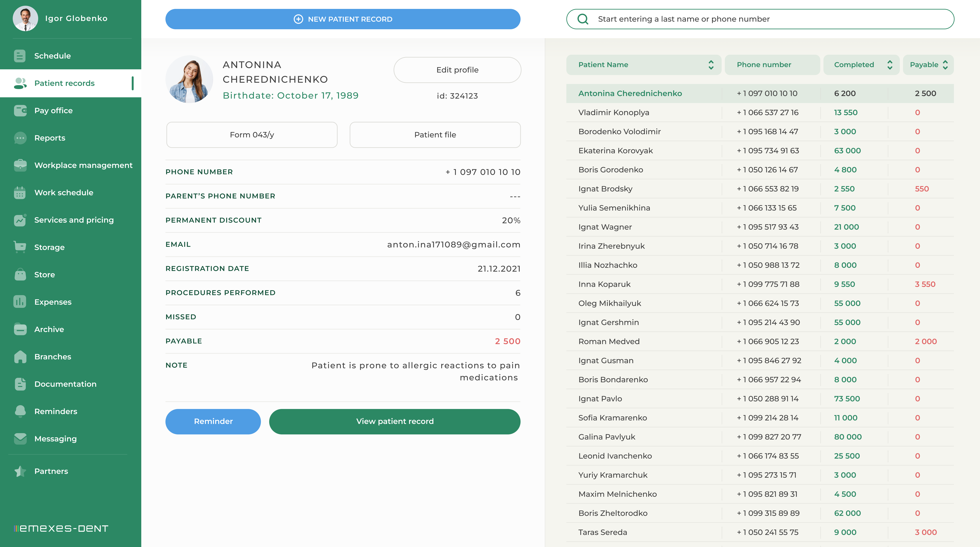Image resolution: width=980 pixels, height=547 pixels.
Task: Sort list by Payable column arrows
Action: [945, 65]
